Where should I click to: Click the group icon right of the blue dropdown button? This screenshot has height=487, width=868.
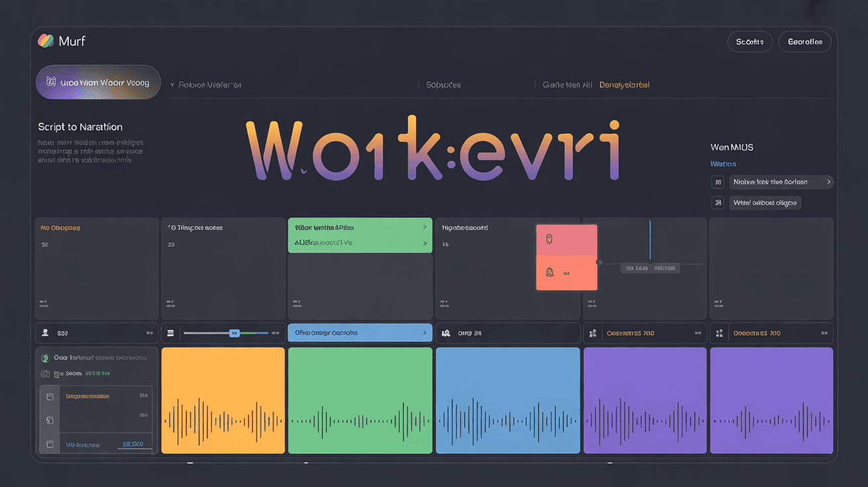tap(446, 333)
